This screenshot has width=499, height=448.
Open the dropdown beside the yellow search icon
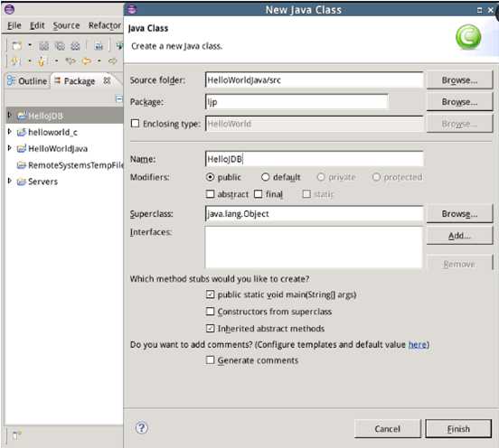[x=30, y=61]
